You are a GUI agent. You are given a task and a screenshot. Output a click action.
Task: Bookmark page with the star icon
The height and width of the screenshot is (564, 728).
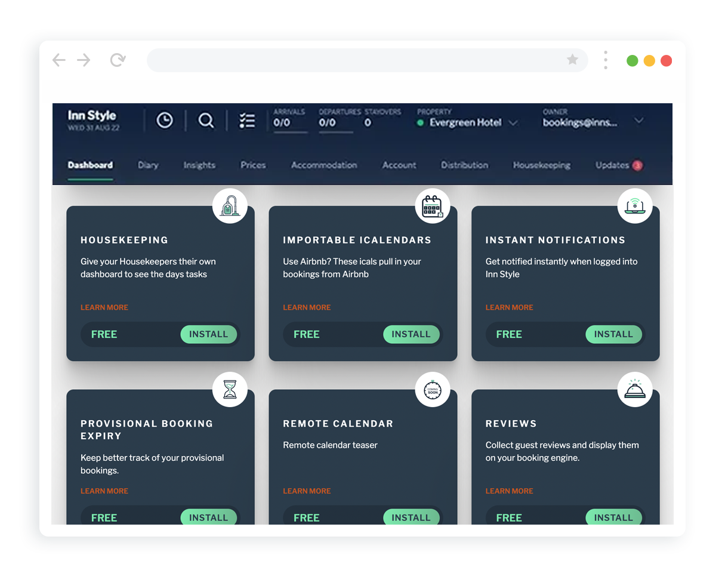(572, 60)
